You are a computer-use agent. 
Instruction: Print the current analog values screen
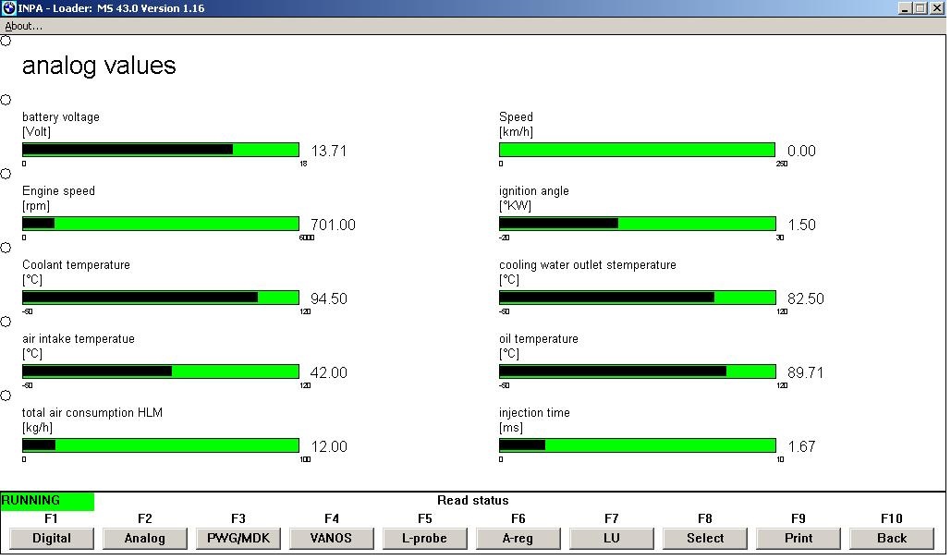tap(799, 538)
